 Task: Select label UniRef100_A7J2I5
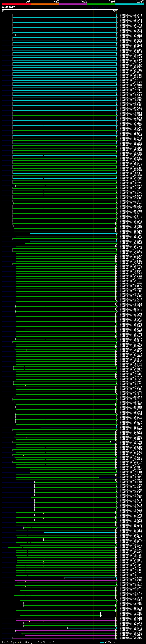(131, 72)
